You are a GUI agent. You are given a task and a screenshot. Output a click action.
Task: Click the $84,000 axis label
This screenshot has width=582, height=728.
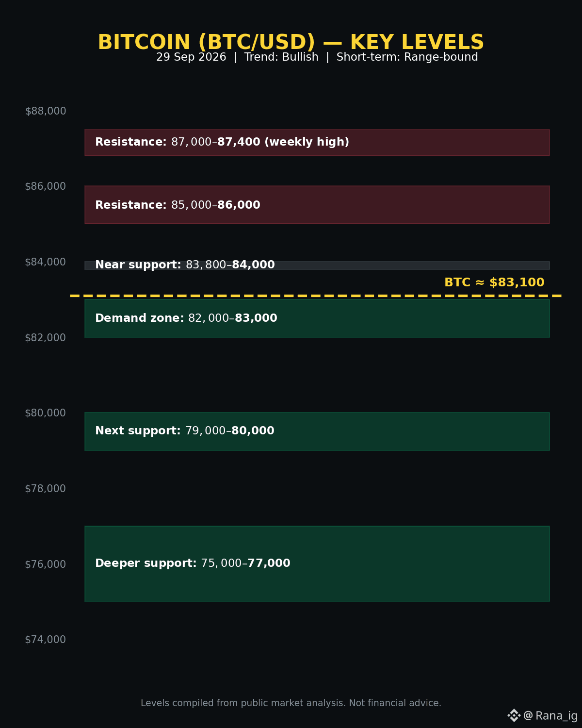click(46, 262)
